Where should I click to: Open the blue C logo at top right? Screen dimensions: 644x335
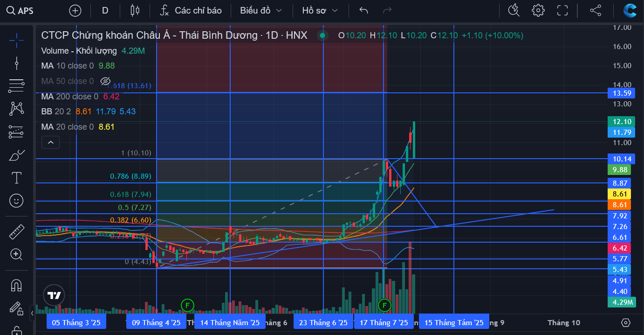pyautogui.click(x=630, y=10)
